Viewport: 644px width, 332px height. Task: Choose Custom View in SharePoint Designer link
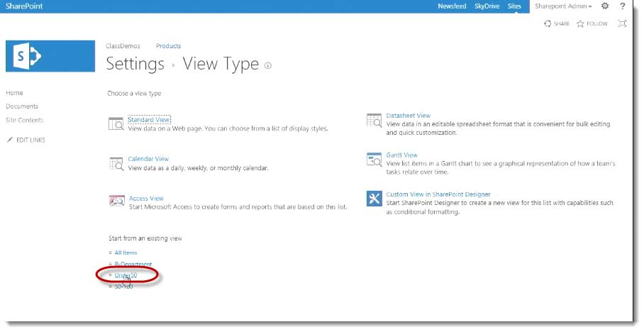(x=438, y=194)
